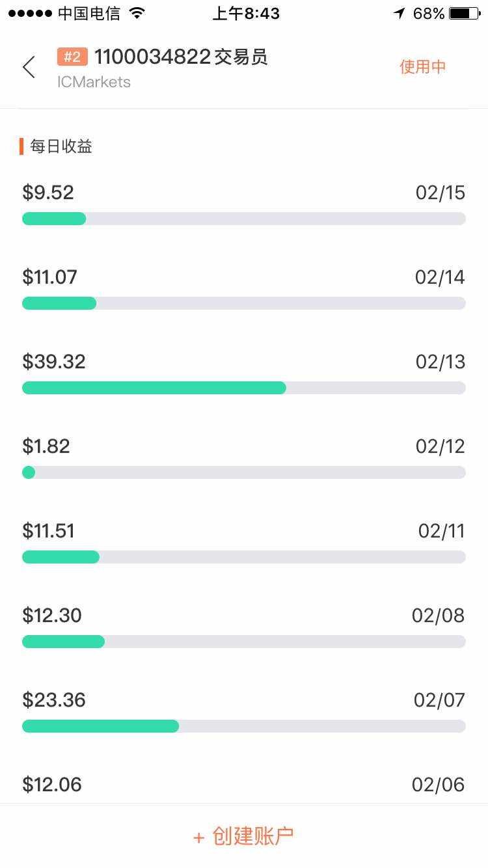Tap the $12.06 amount for 02/06

[x=52, y=785]
